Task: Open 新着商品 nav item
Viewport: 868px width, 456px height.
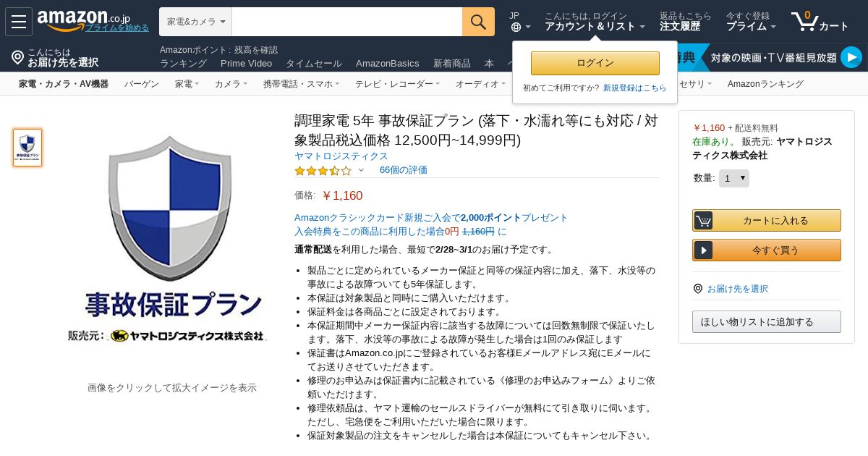Action: tap(451, 63)
